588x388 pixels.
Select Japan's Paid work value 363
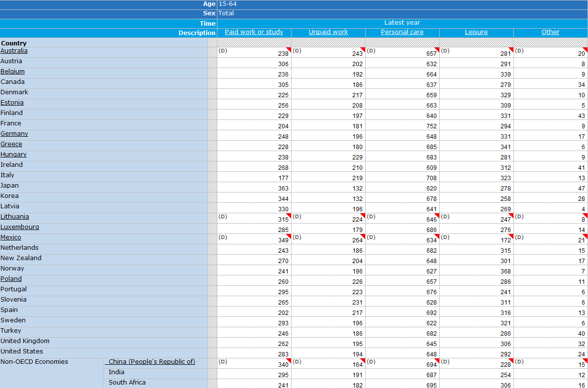tap(283, 189)
